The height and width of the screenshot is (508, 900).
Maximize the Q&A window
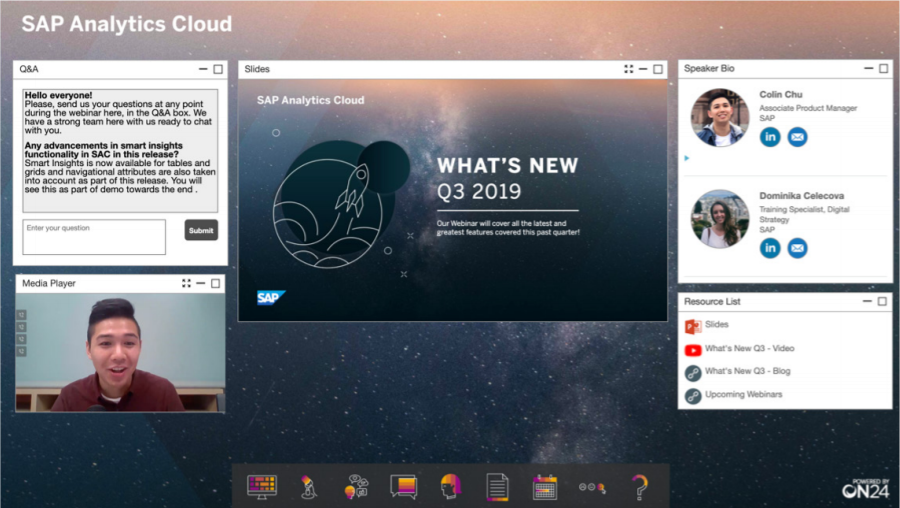[218, 69]
